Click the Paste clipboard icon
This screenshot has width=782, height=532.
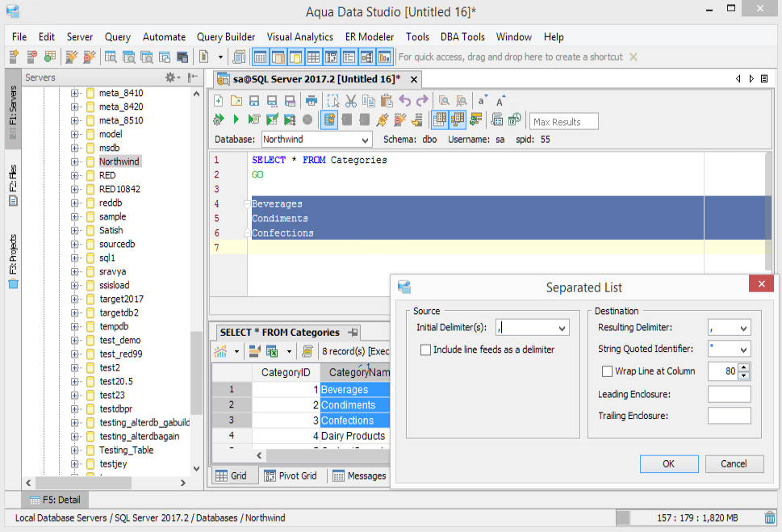[386, 101]
